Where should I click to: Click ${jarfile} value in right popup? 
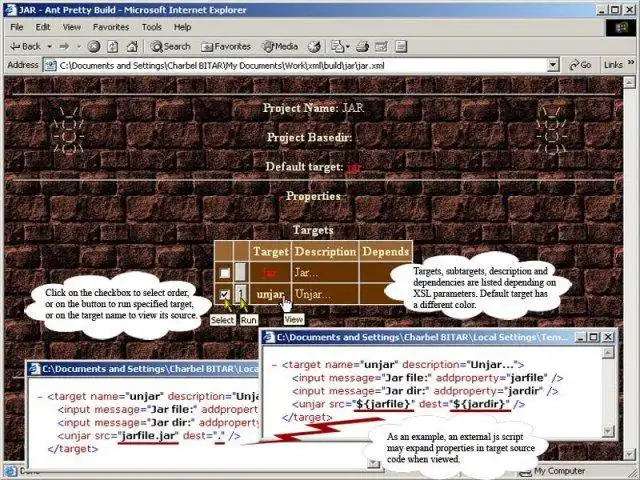[x=384, y=404]
